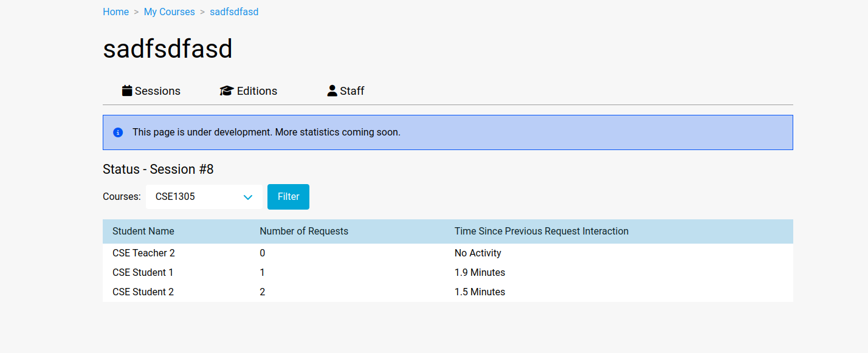Click the calendar icon beside Sessions
The image size is (868, 353).
(x=127, y=91)
